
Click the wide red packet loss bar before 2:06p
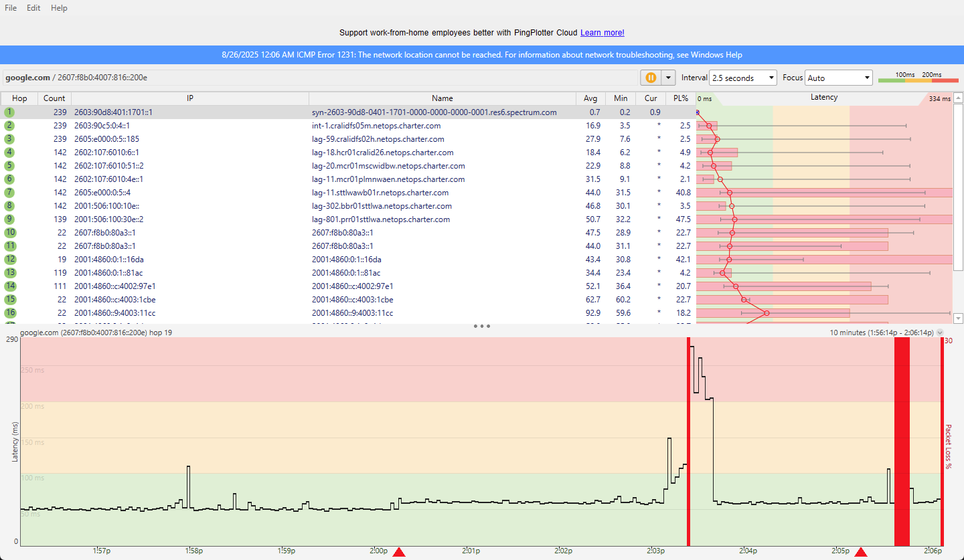(902, 442)
